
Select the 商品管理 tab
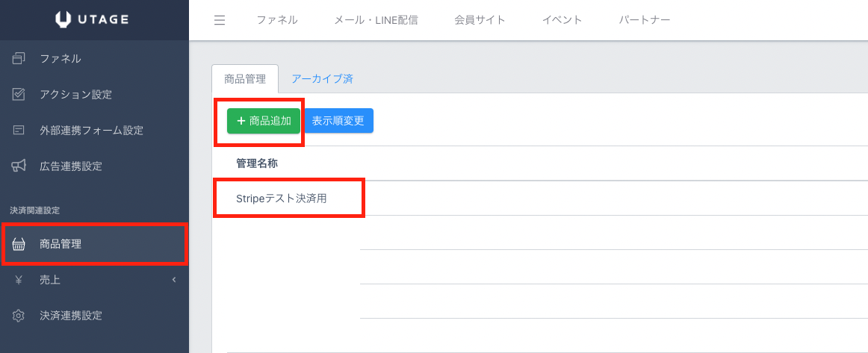point(245,78)
